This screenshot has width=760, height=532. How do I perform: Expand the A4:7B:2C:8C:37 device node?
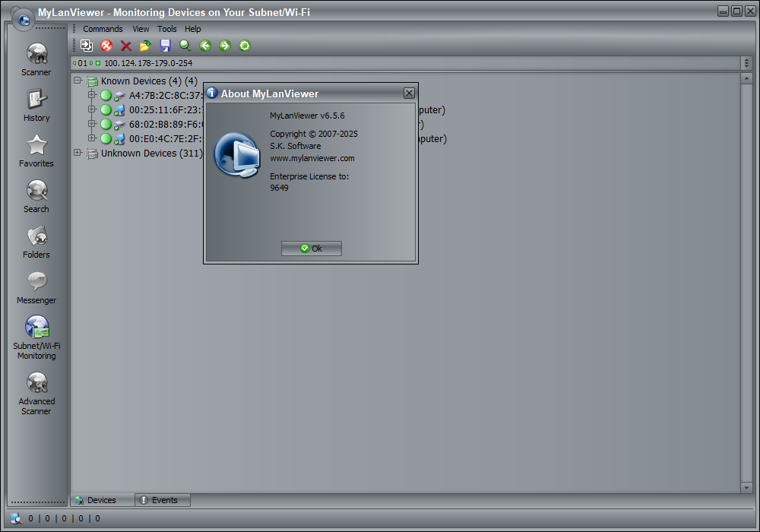tap(92, 94)
